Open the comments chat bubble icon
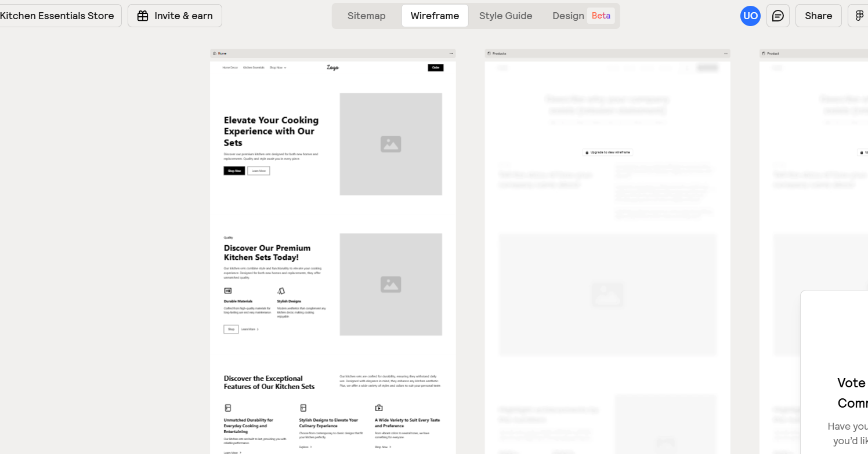The height and width of the screenshot is (454, 868). pyautogui.click(x=777, y=16)
